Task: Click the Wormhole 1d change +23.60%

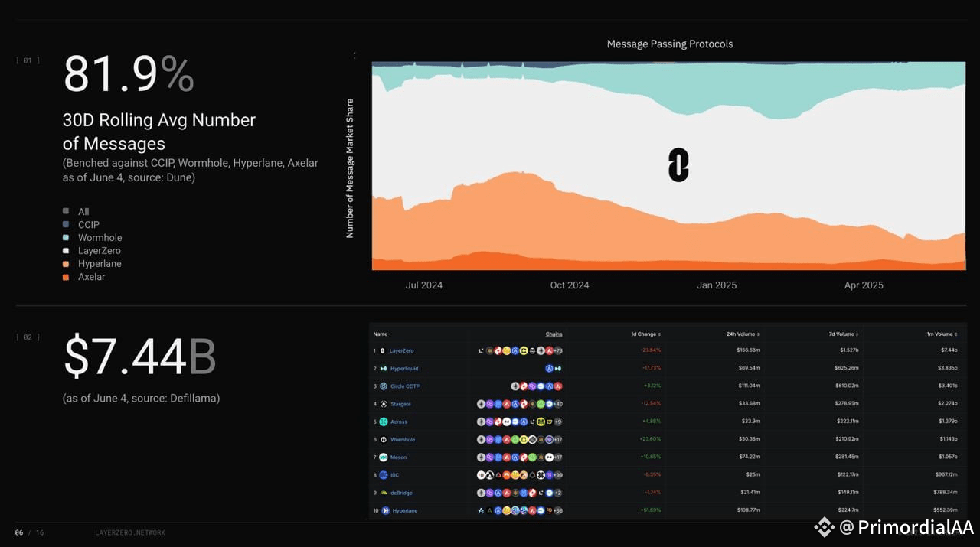Action: [650, 439]
